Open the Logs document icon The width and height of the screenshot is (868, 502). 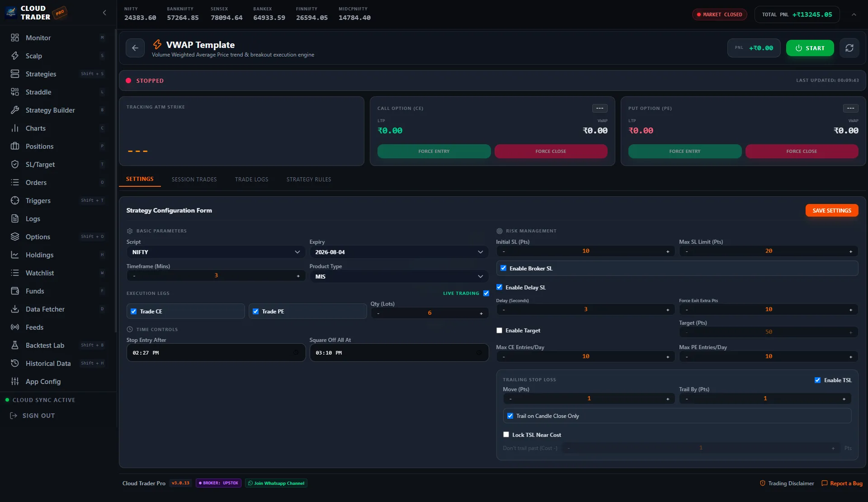pos(15,218)
